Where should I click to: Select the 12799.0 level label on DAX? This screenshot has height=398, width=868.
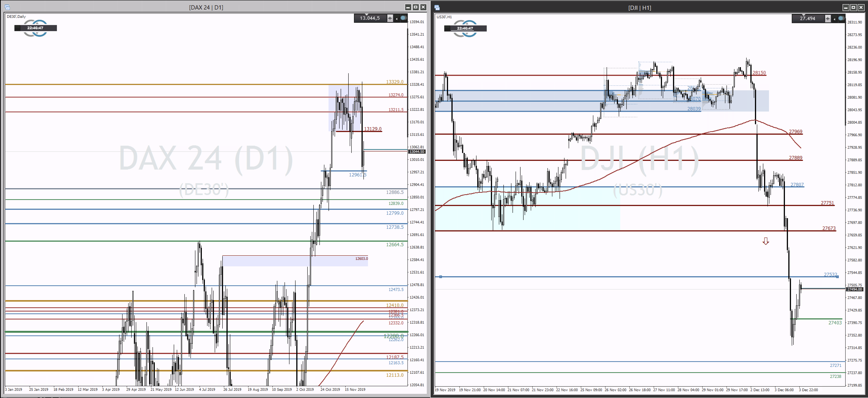pos(395,213)
